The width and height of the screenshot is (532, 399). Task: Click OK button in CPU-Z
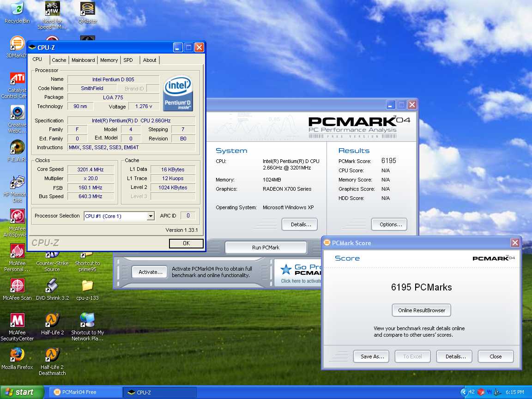[186, 243]
